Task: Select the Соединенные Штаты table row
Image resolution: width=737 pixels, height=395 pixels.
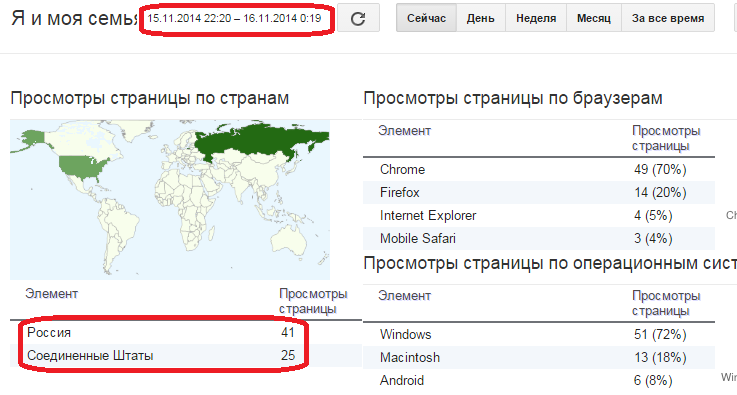Action: click(186, 356)
